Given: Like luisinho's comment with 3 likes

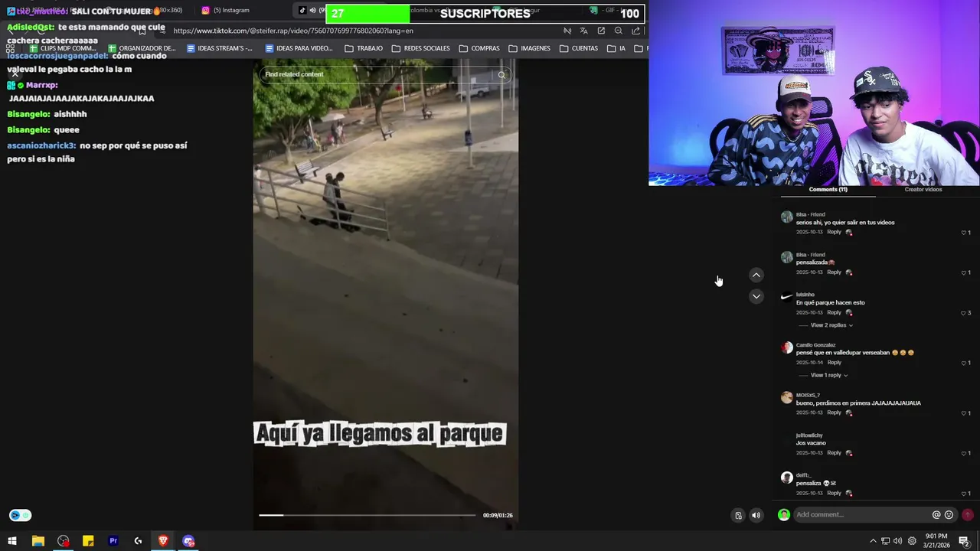Looking at the screenshot, I should click(x=964, y=313).
